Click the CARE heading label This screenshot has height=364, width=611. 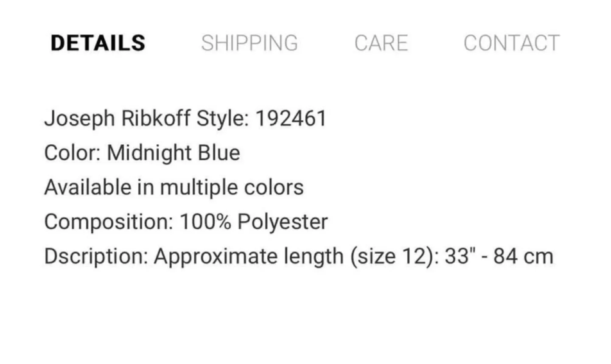[x=381, y=42]
